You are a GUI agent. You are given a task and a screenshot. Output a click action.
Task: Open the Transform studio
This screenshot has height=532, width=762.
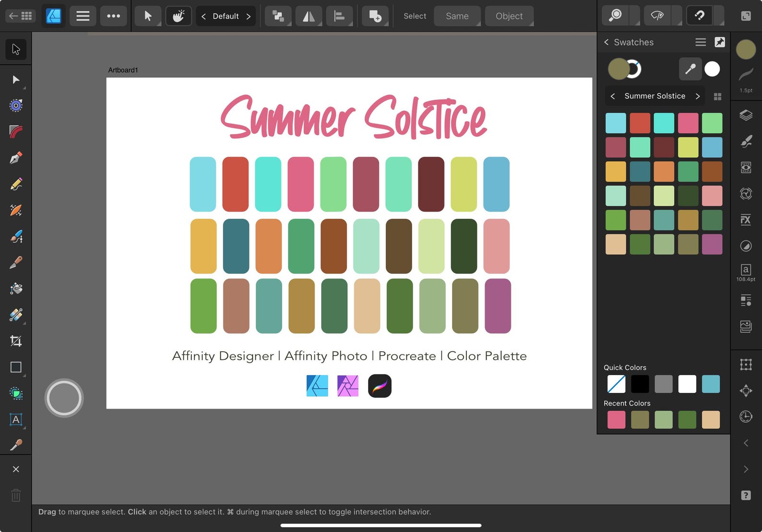746,365
